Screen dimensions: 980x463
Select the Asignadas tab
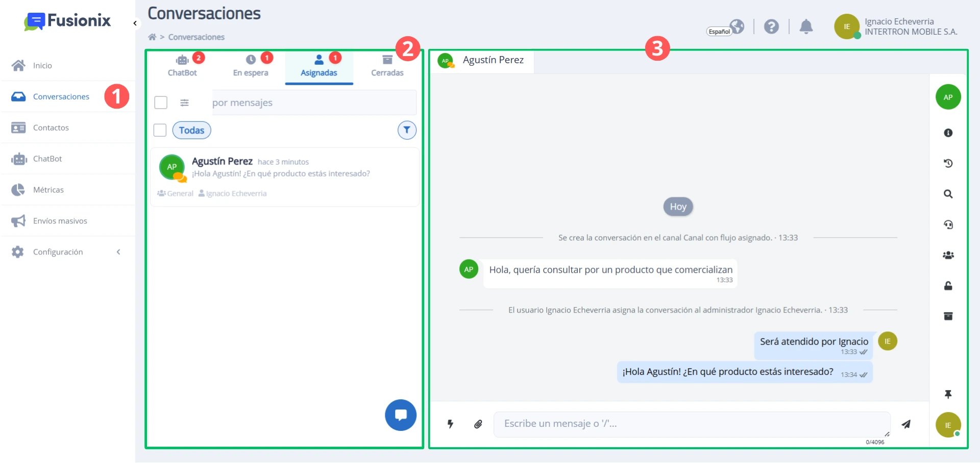319,66
